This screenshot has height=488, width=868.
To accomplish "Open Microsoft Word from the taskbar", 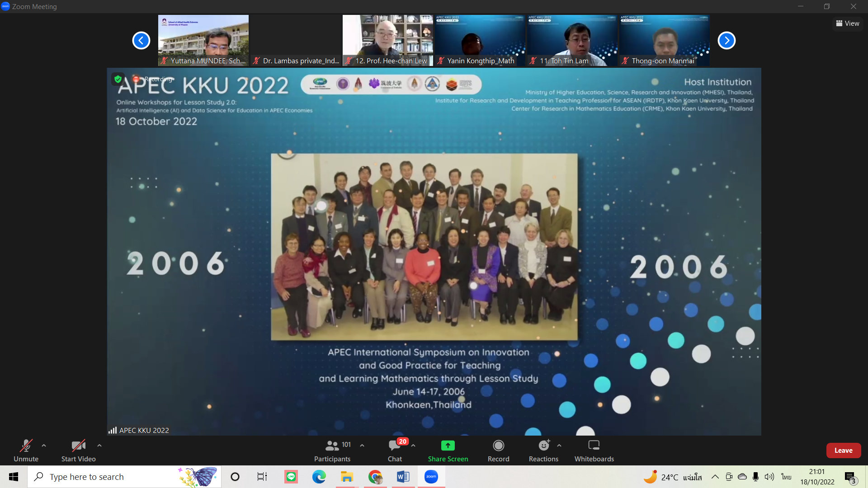I will pyautogui.click(x=403, y=477).
